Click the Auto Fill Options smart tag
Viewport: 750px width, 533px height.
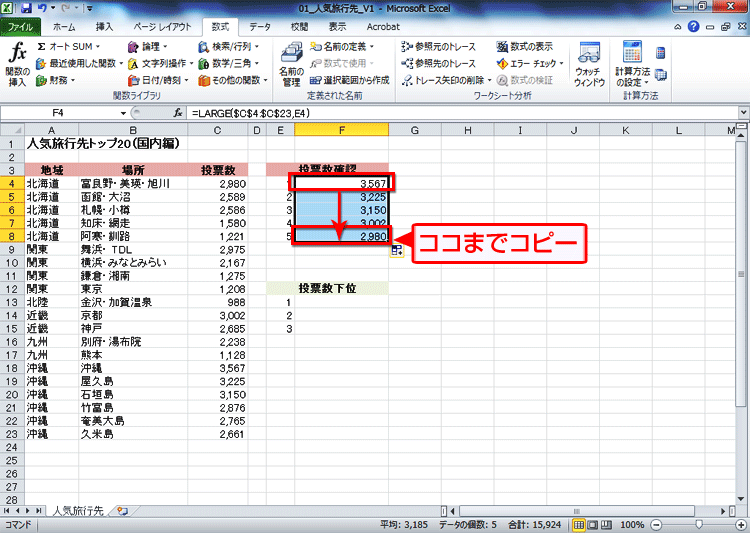click(397, 250)
